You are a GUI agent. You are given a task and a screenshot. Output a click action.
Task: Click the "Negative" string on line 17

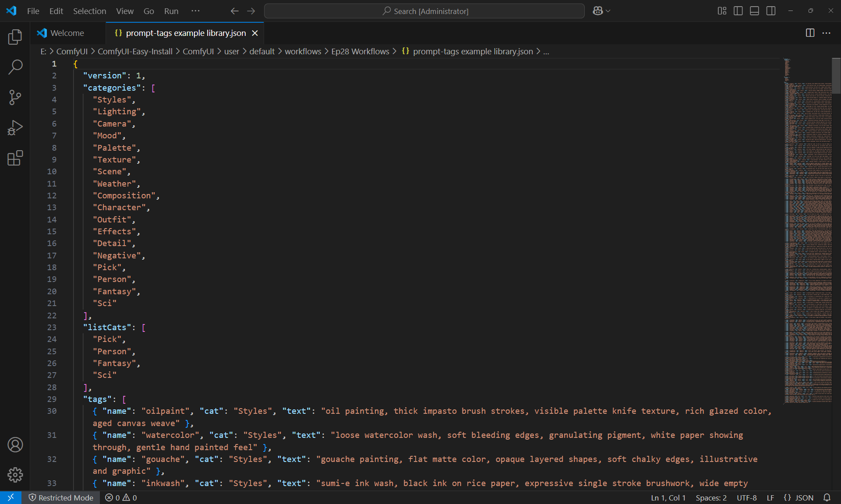pos(117,256)
